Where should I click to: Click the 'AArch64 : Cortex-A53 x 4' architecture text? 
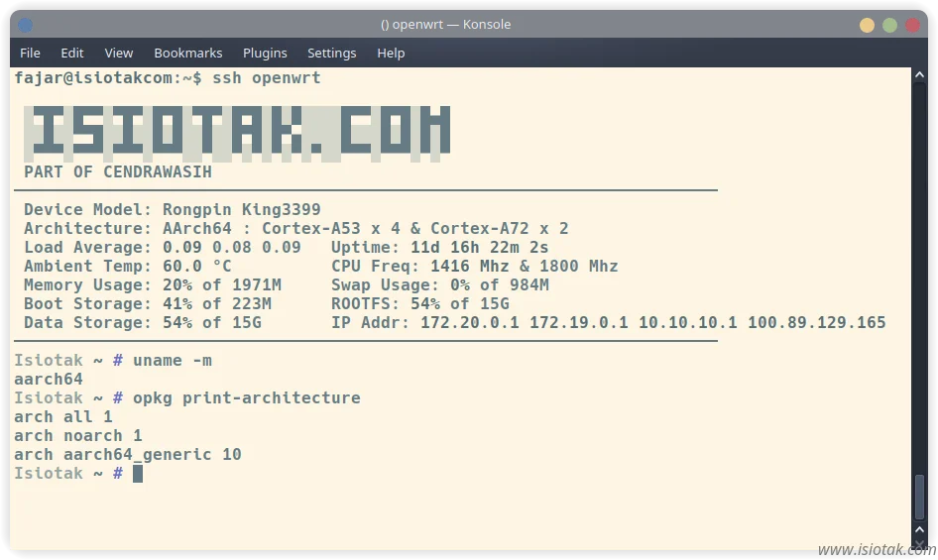click(x=282, y=229)
